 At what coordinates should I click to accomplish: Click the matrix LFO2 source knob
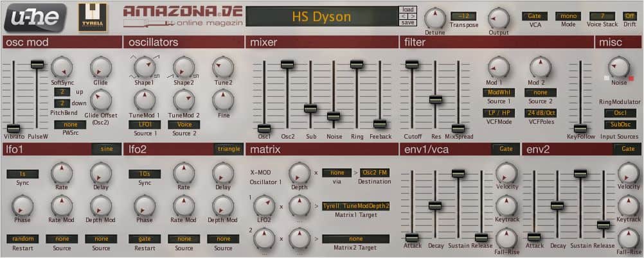point(264,205)
